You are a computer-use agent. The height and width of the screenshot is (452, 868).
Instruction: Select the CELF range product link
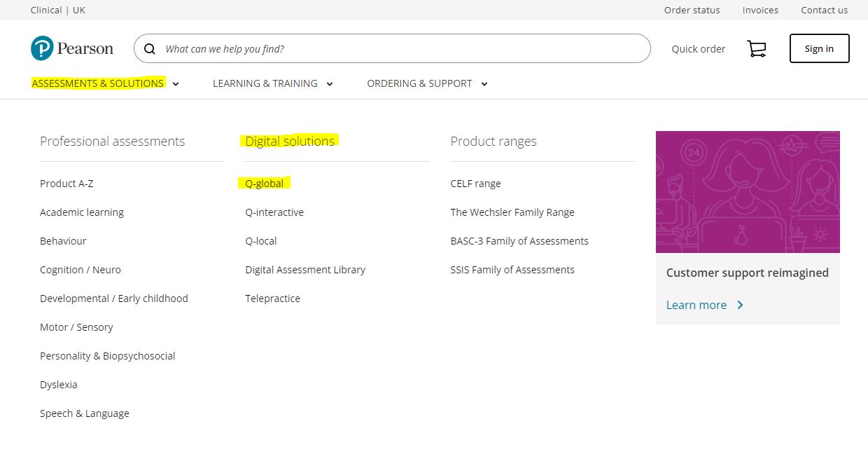pos(476,183)
